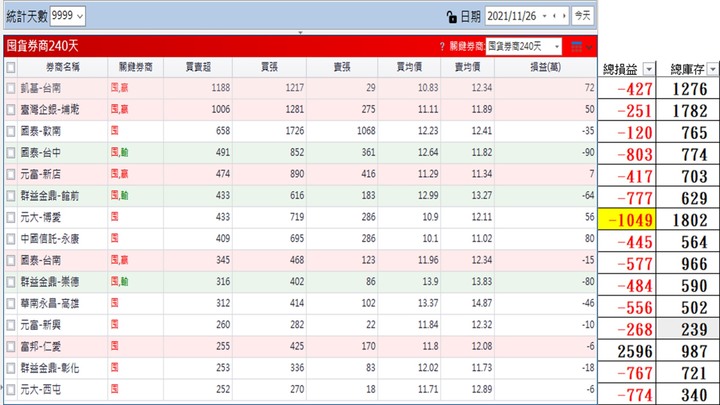The height and width of the screenshot is (405, 720).
Task: Select broker name 群益金鼎-彰化
Action: (x=50, y=368)
